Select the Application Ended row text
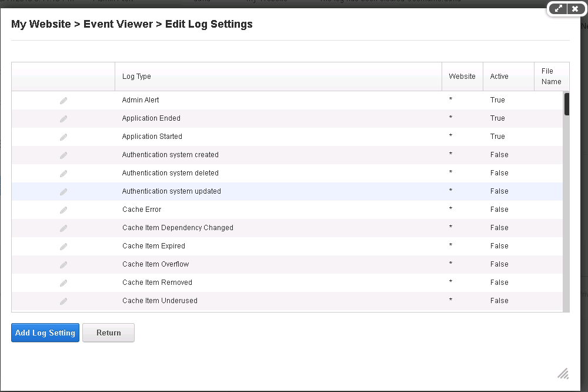 click(151, 118)
